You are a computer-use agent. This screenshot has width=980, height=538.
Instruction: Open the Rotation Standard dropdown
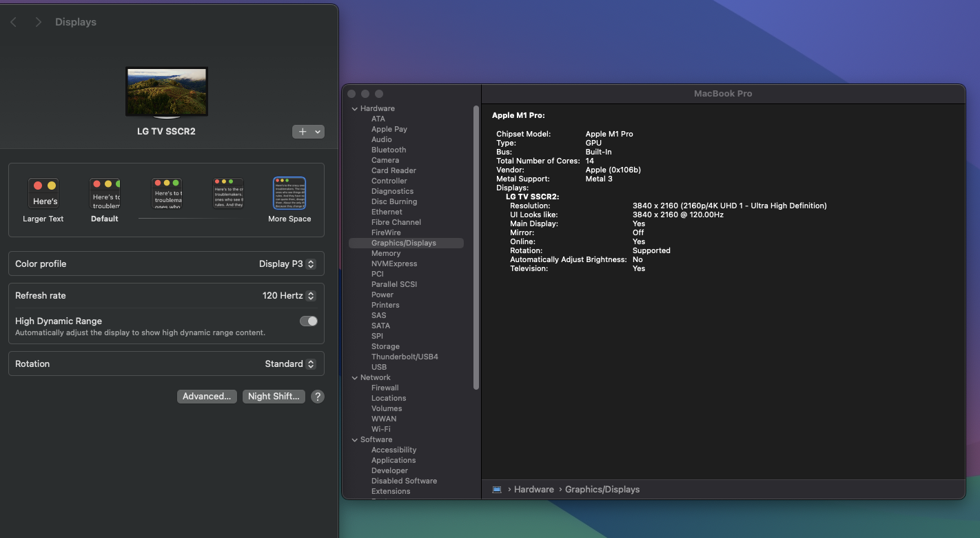click(x=290, y=363)
